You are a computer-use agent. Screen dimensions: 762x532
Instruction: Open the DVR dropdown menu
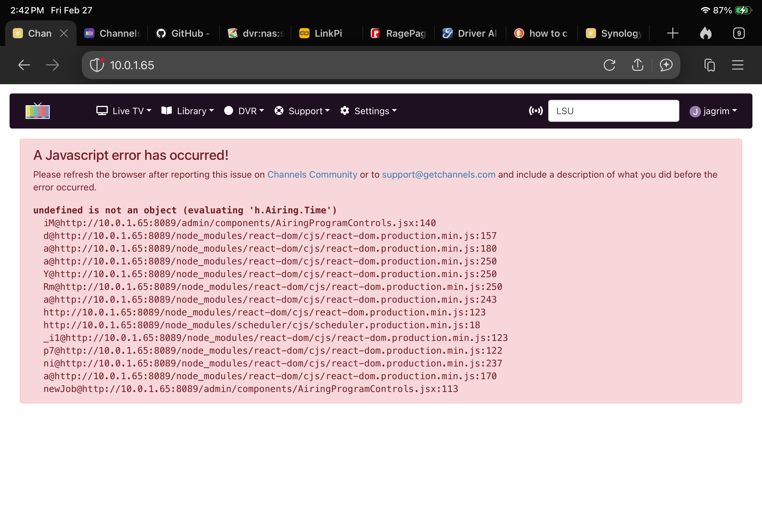(244, 111)
